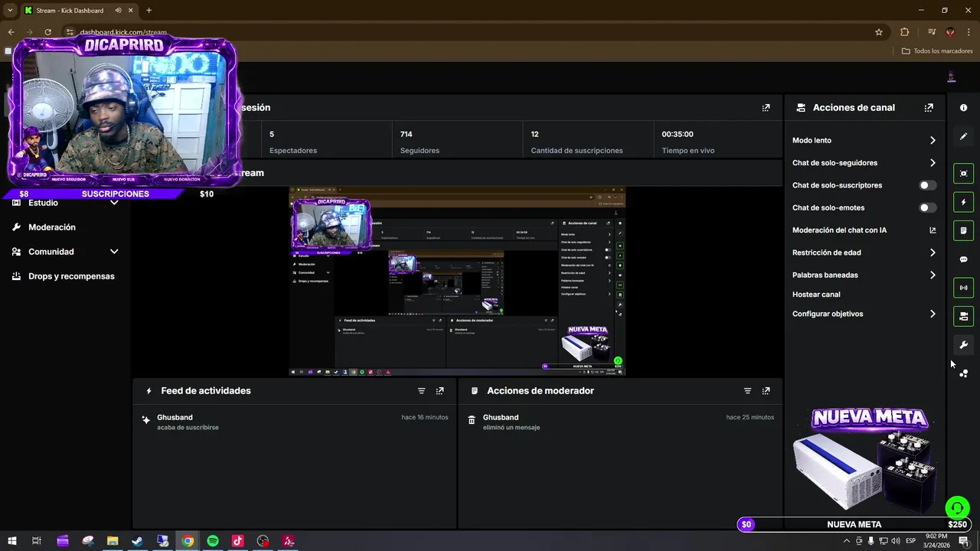This screenshot has height=551, width=980.
Task: Open the Chrome three-dot menu
Action: [x=969, y=32]
